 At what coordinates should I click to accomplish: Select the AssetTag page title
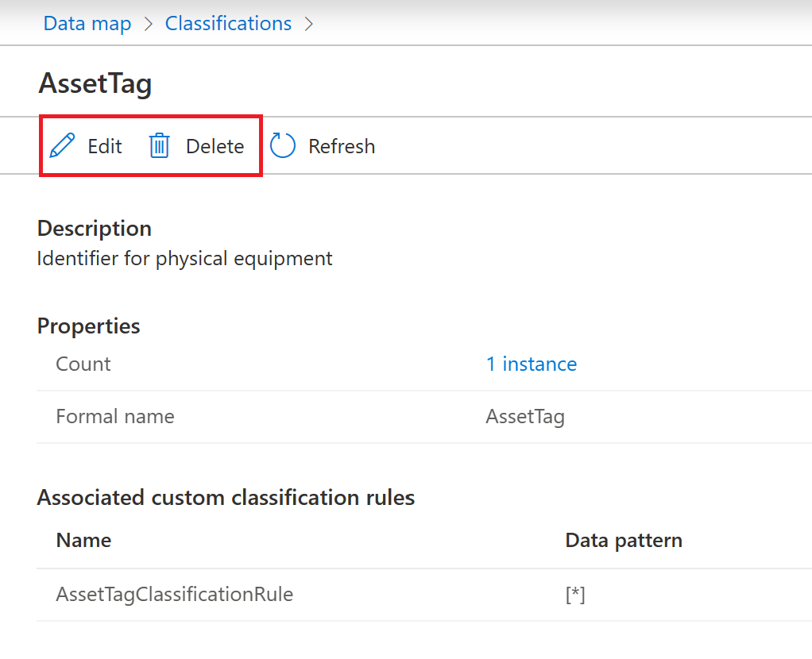(x=95, y=83)
